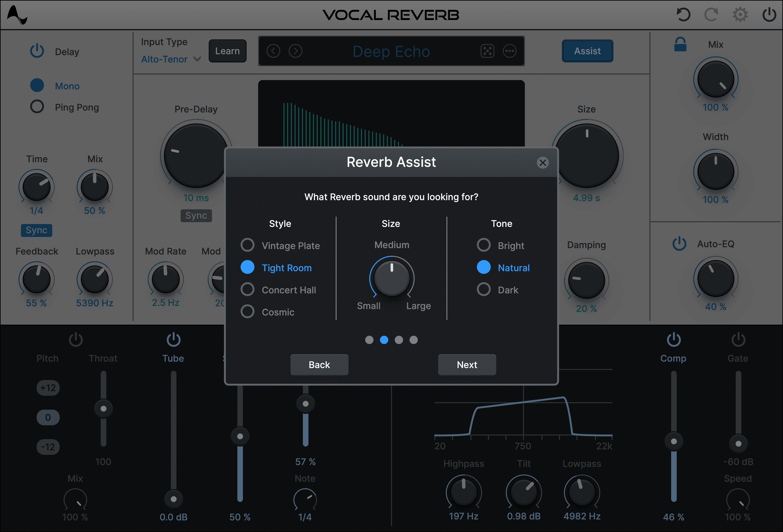
Task: Click the Tilt knob
Action: [x=524, y=492]
